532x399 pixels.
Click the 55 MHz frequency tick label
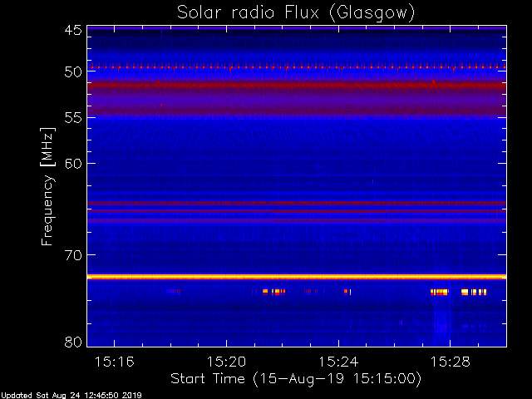[x=73, y=118]
